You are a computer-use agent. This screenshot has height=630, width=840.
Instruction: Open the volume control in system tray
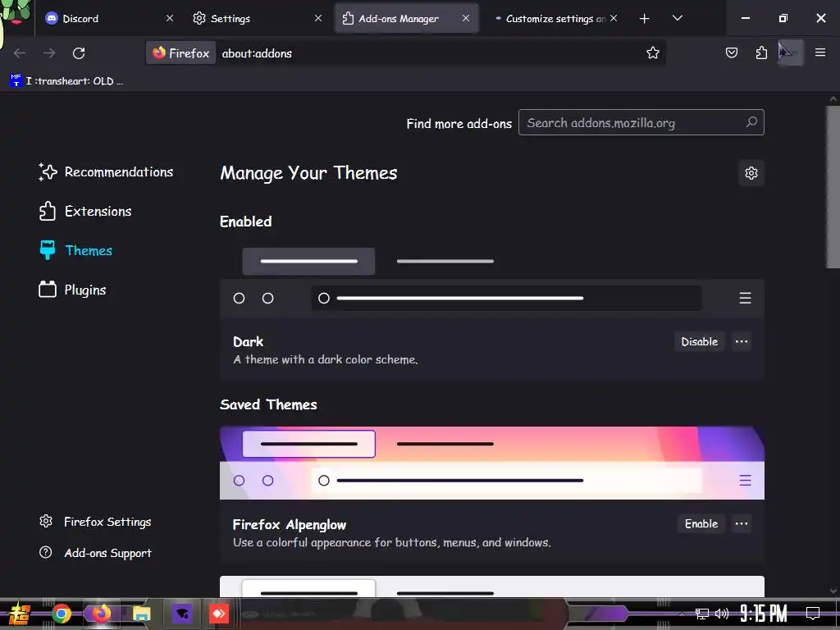[722, 614]
